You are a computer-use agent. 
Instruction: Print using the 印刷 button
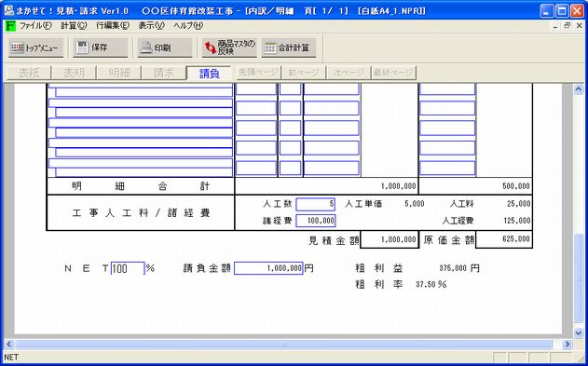click(x=165, y=47)
